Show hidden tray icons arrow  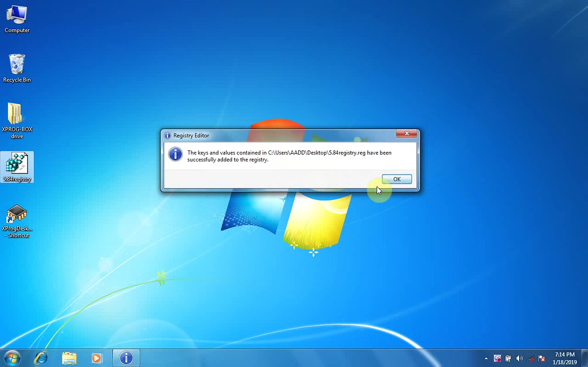[x=486, y=359]
